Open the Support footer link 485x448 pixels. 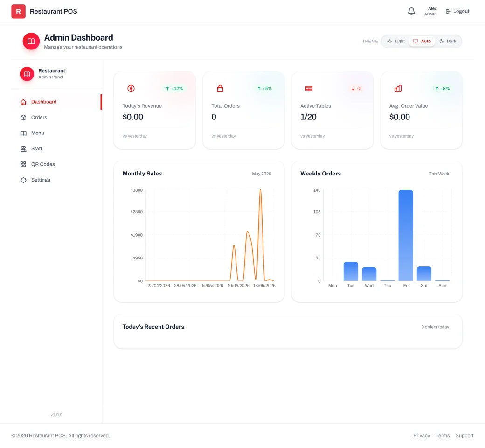[x=464, y=435]
